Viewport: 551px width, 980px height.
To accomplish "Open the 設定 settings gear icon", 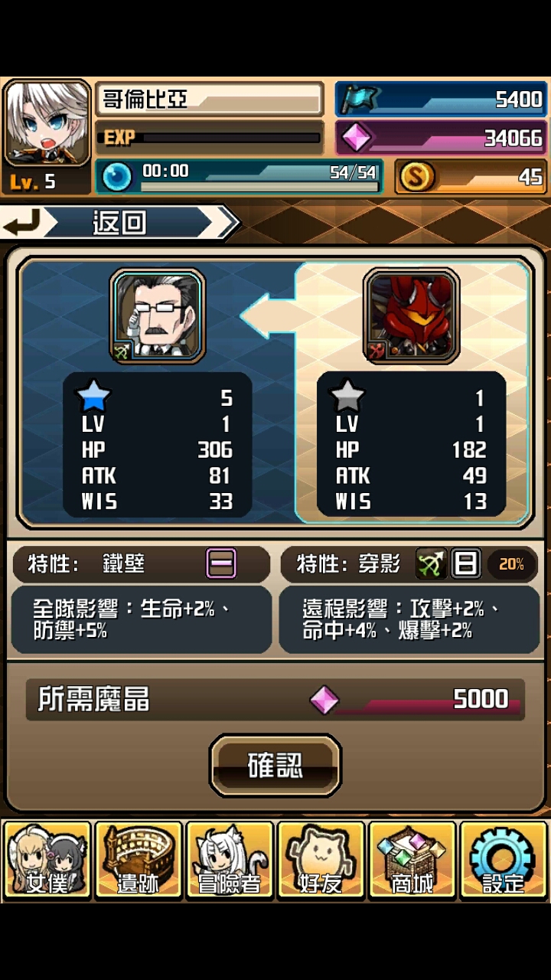I will pos(503,860).
